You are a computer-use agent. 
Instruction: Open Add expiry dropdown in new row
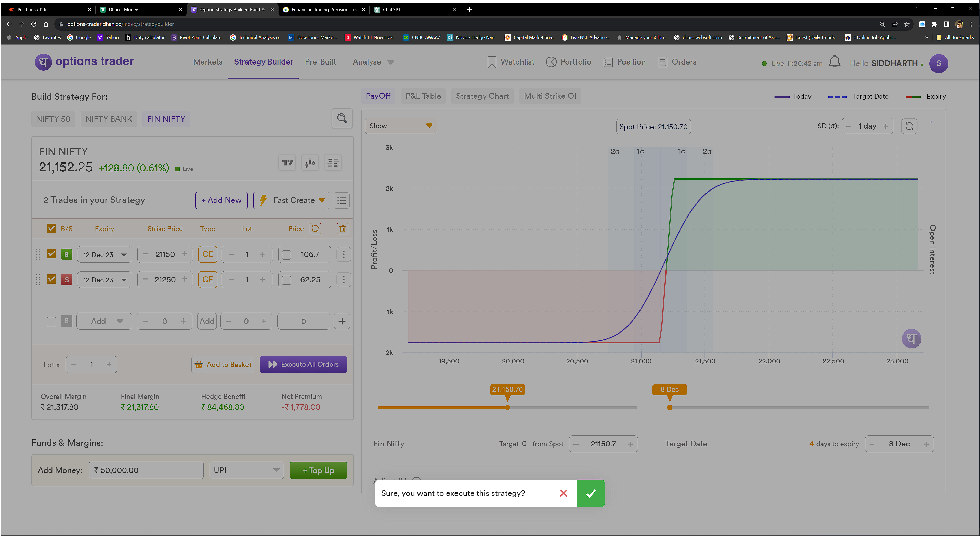pyautogui.click(x=104, y=321)
